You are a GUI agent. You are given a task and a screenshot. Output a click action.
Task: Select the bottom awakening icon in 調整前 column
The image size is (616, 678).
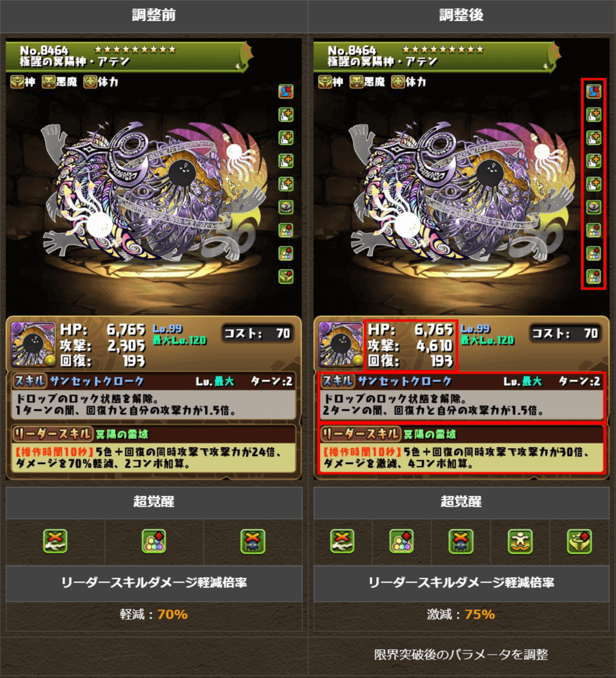pyautogui.click(x=286, y=276)
